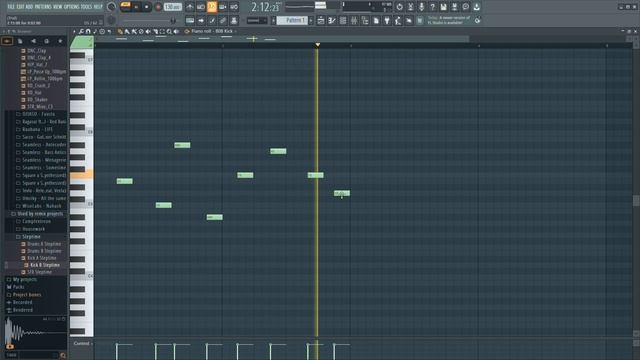Adjust the main volume knob
The height and width of the screenshot is (360, 640).
[111, 7]
